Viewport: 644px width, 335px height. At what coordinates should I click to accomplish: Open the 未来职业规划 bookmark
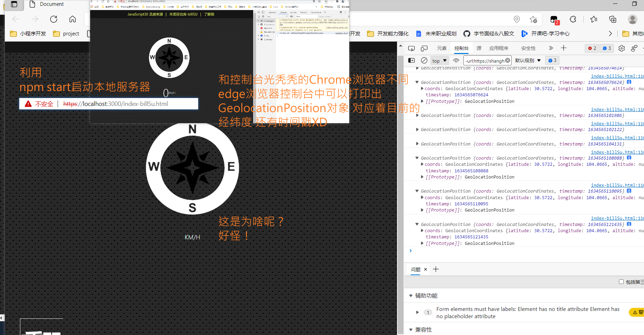tap(436, 33)
